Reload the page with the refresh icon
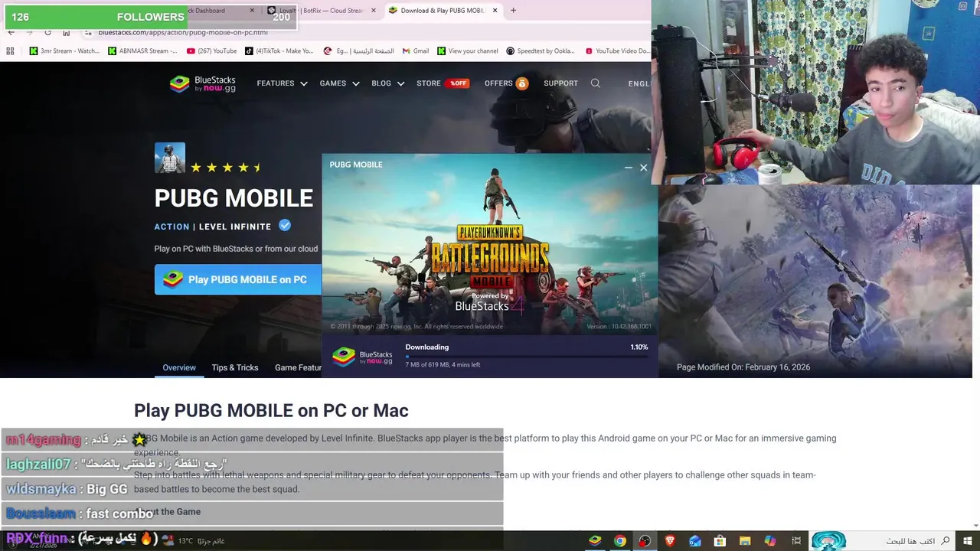 47,32
